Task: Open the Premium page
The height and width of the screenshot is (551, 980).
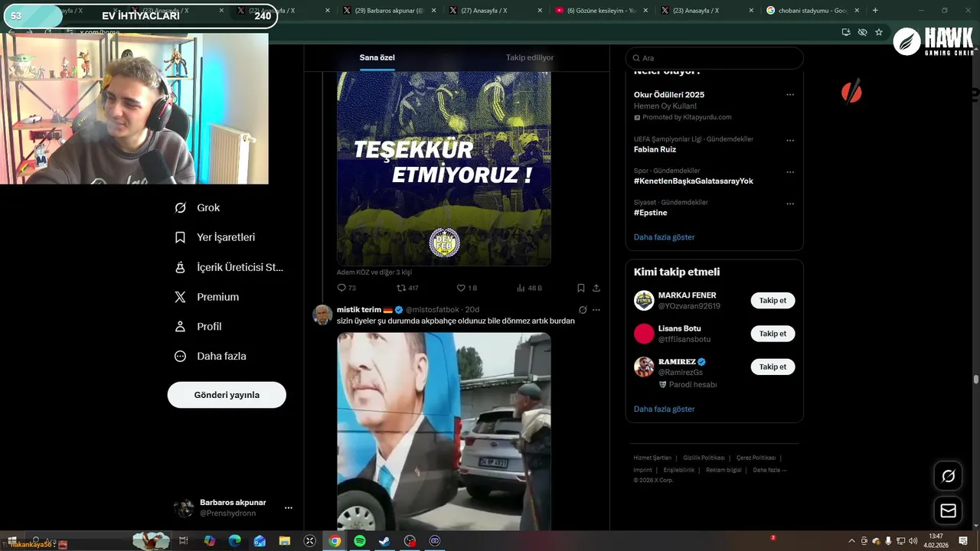Action: click(206, 297)
